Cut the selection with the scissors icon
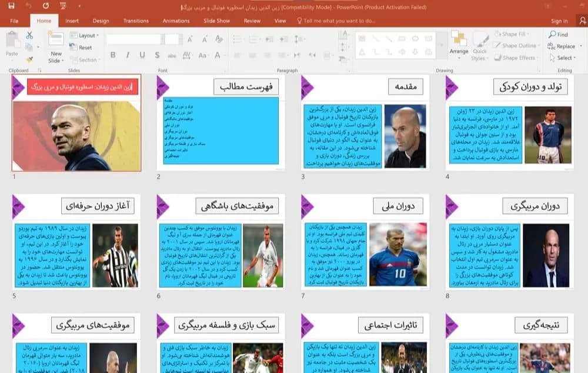This screenshot has height=373, width=588. [x=29, y=35]
